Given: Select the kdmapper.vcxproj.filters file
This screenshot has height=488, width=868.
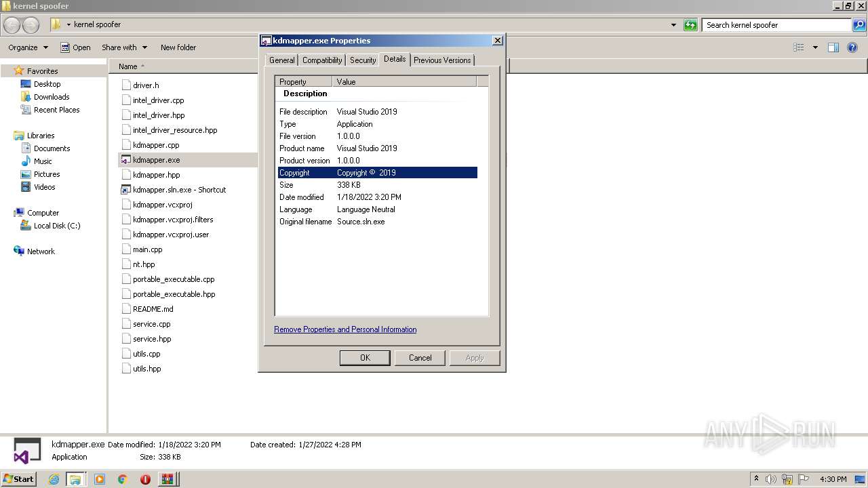Looking at the screenshot, I should (173, 220).
